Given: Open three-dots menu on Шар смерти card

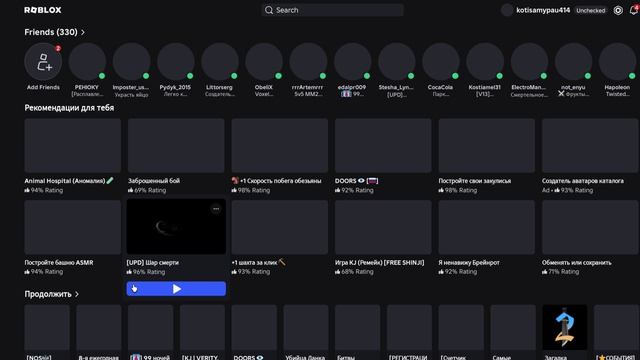Looking at the screenshot, I should tap(216, 209).
